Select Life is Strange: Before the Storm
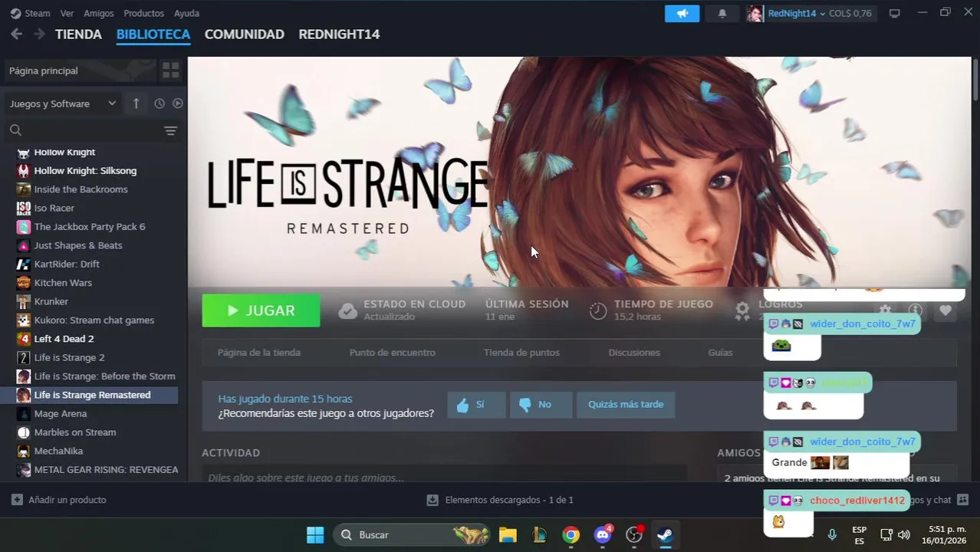 104,376
